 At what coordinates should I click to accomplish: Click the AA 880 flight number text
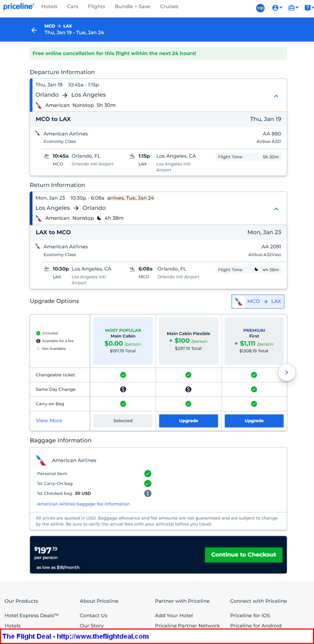(x=272, y=133)
